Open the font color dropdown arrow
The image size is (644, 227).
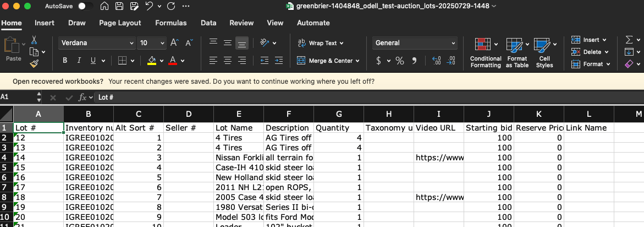click(183, 61)
